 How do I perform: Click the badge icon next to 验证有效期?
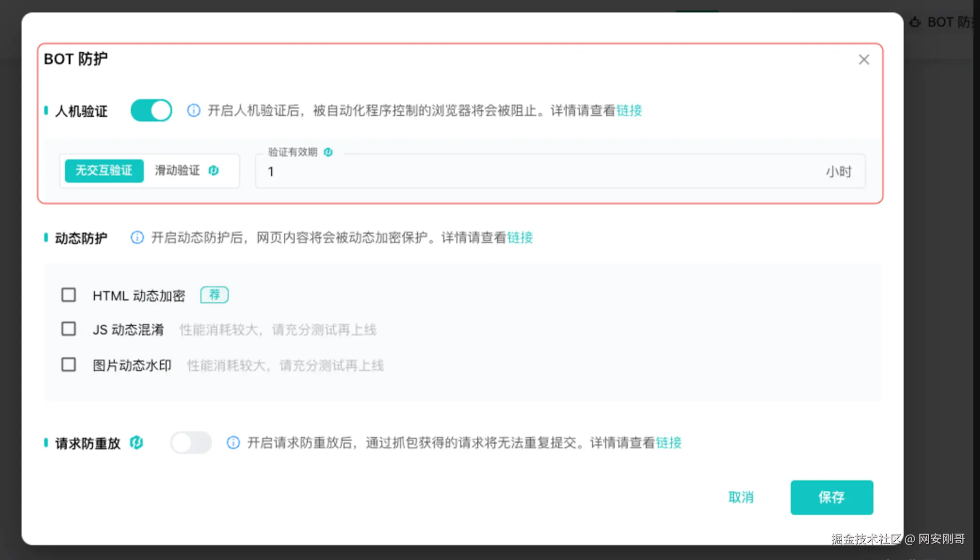328,152
